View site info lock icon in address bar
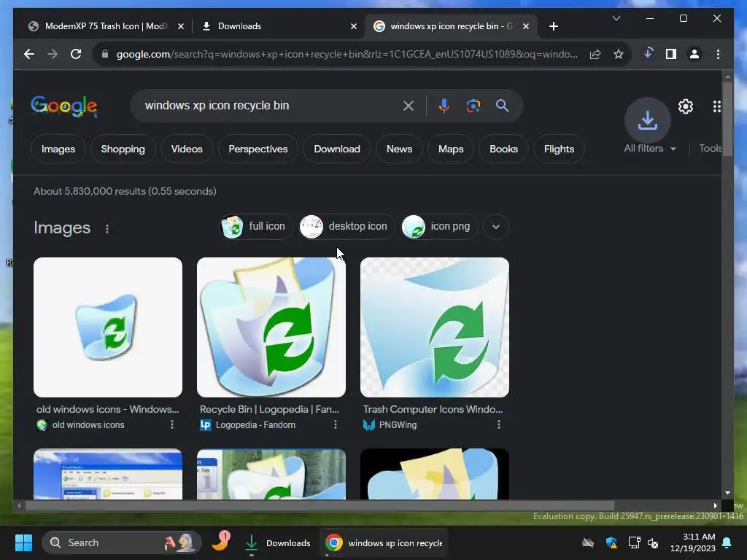The image size is (747, 560). pos(105,54)
